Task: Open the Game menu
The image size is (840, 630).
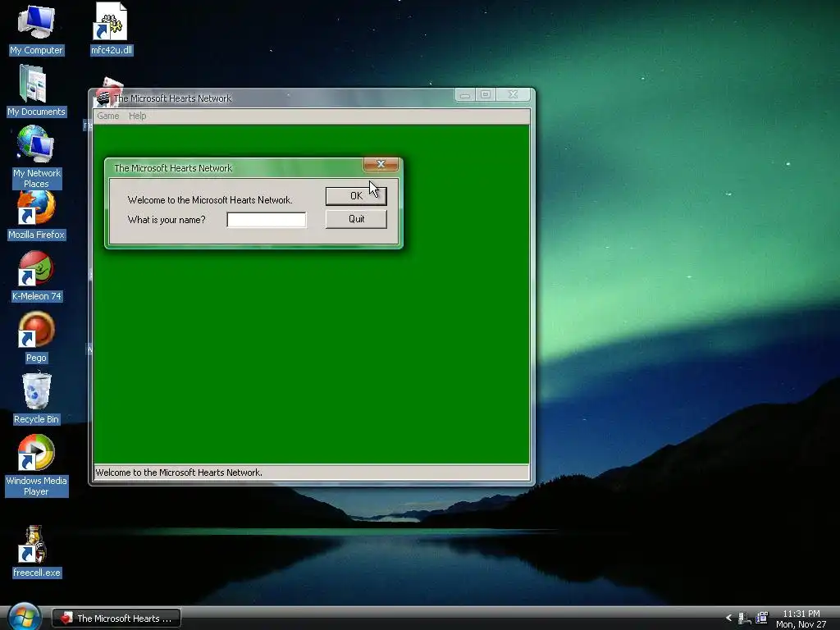Action: (x=107, y=116)
